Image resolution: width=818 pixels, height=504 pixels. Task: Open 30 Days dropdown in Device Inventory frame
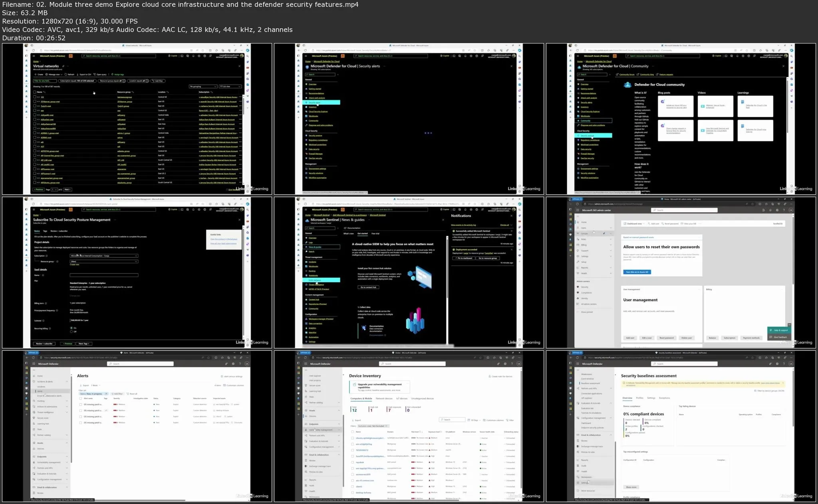pos(474,420)
